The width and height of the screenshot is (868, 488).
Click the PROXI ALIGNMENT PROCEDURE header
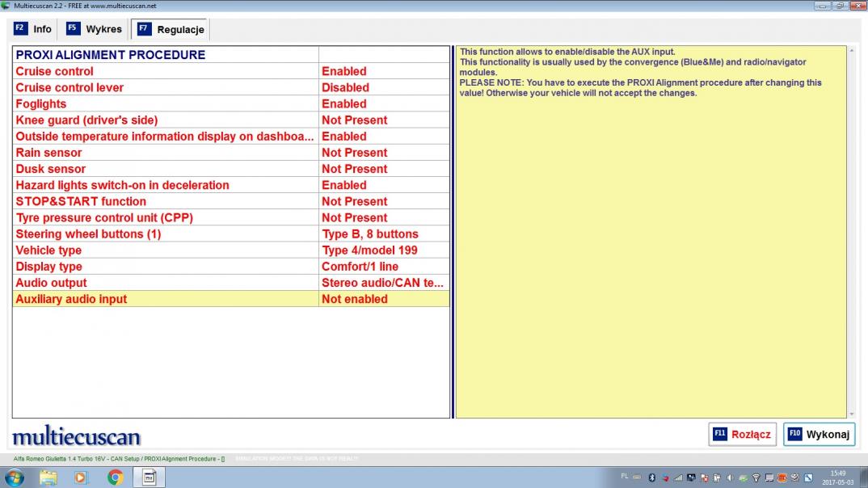point(110,55)
